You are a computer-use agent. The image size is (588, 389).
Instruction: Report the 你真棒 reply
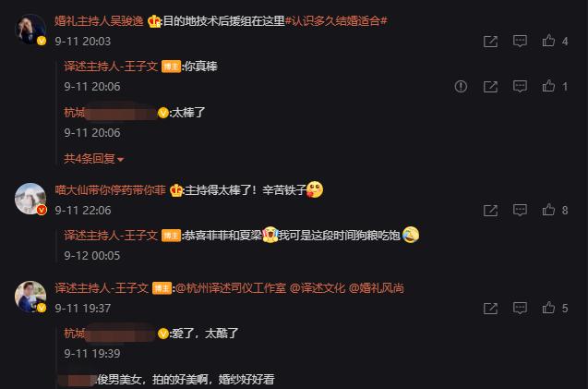tap(461, 86)
